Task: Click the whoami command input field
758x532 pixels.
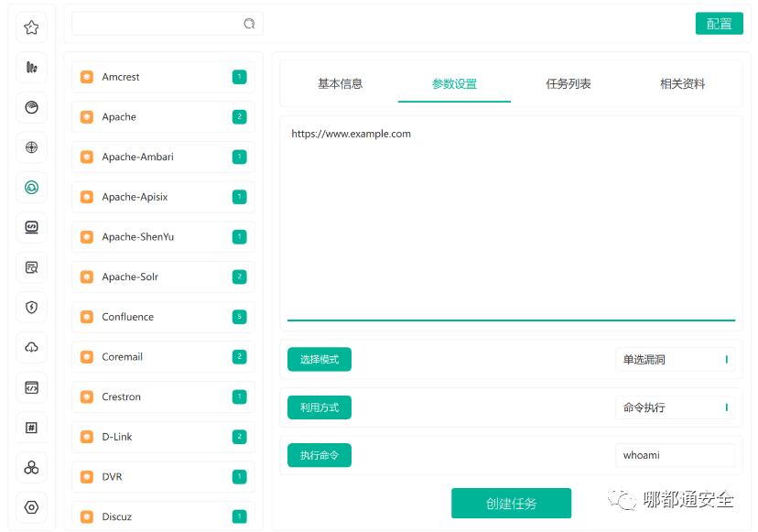Action: (676, 455)
